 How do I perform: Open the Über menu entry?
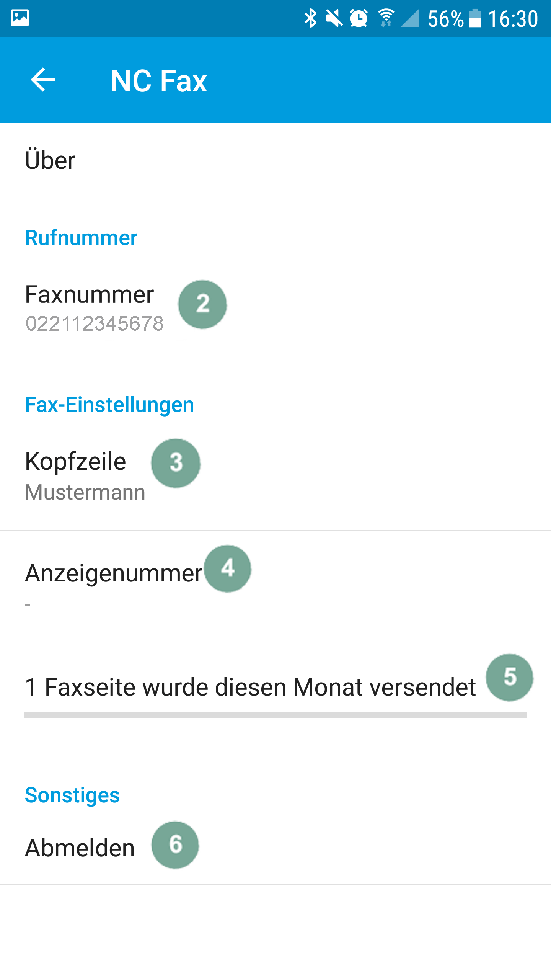click(x=50, y=160)
